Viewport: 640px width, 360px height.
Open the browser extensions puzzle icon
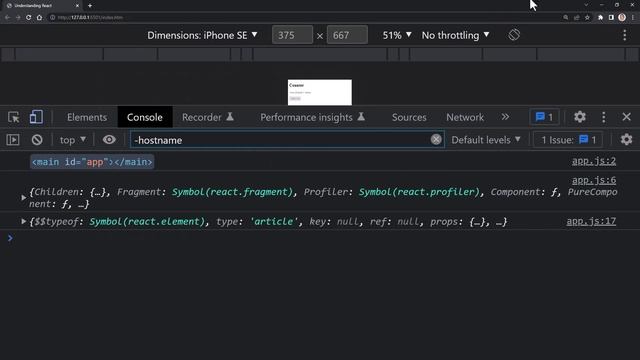[x=600, y=18]
